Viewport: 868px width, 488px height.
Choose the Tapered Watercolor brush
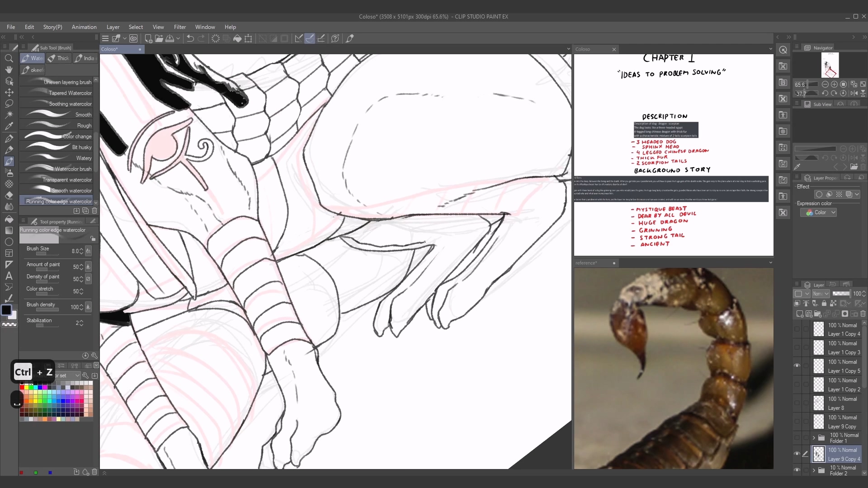tap(57, 93)
